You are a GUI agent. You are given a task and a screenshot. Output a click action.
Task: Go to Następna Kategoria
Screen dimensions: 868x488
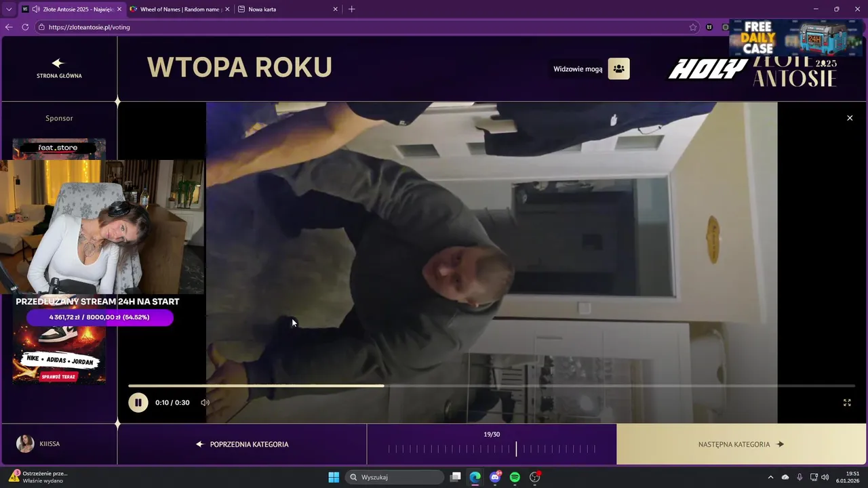tap(742, 445)
